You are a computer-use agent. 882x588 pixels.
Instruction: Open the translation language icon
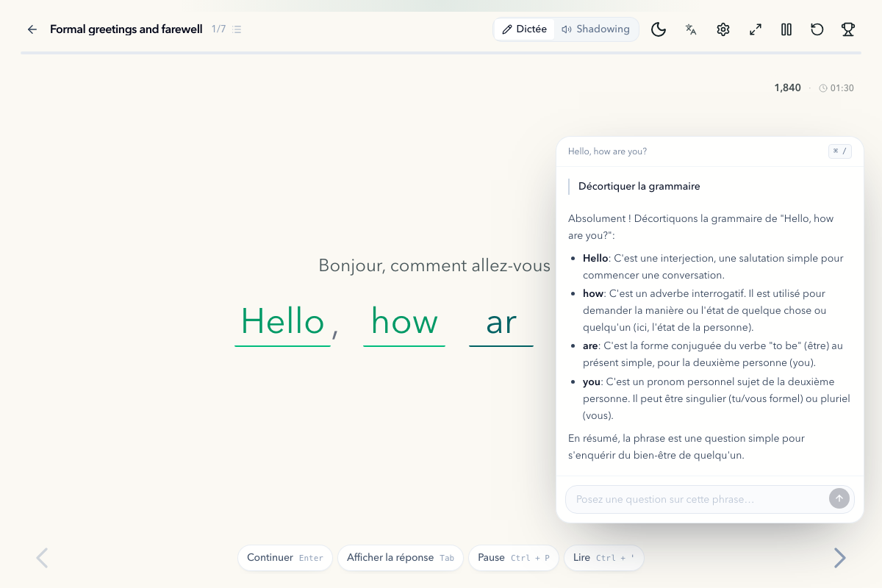click(691, 29)
